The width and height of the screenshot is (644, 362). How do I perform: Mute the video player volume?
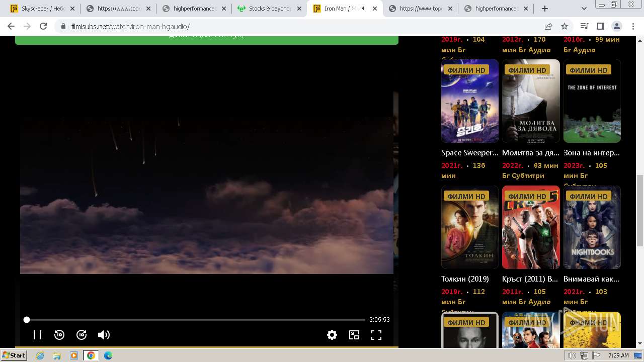pyautogui.click(x=104, y=335)
